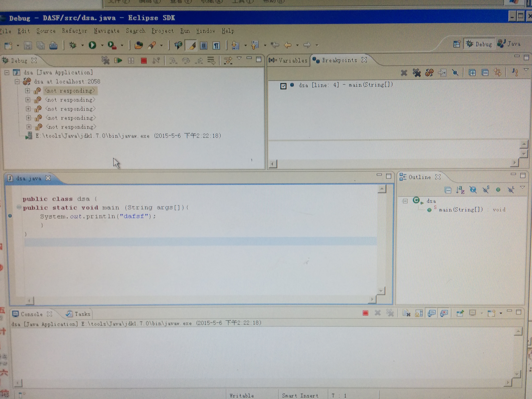This screenshot has height=399, width=532.
Task: Switch to the Tasks tab
Action: point(78,314)
